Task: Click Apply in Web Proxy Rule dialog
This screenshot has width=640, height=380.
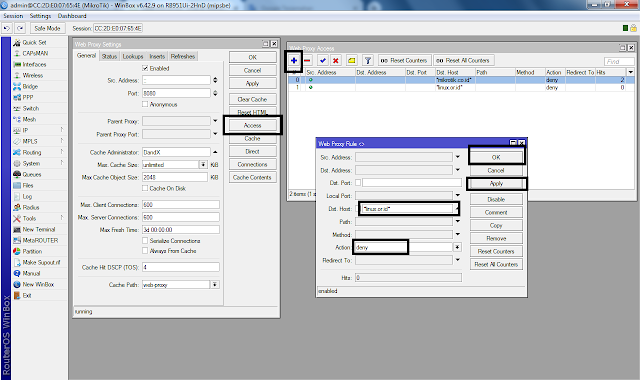Action: (496, 183)
